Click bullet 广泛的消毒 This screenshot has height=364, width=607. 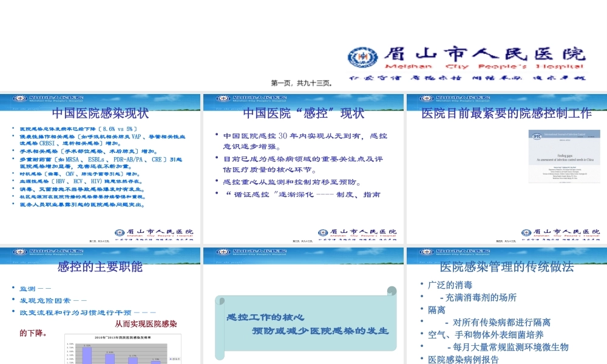[450, 285]
